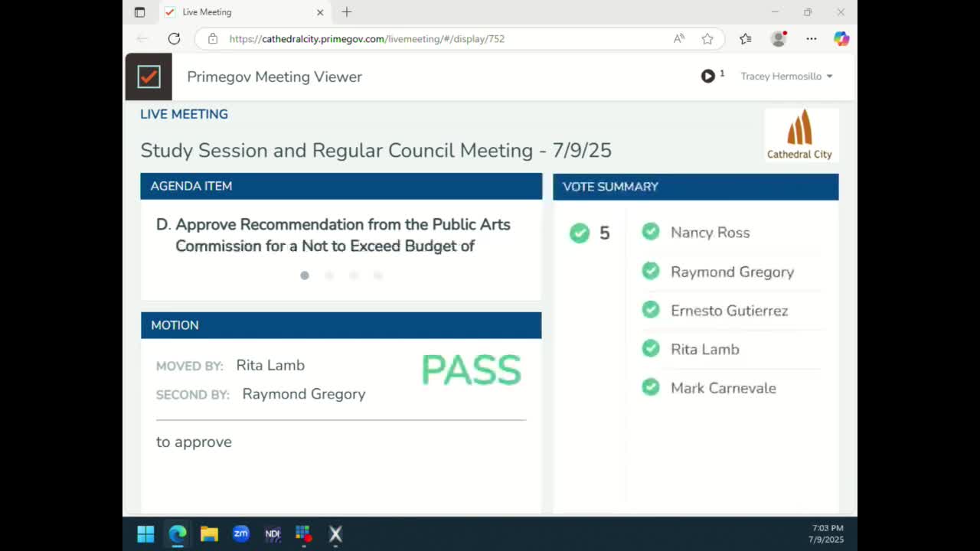This screenshot has width=980, height=551.
Task: Select the first agenda carousel dot
Action: click(305, 275)
